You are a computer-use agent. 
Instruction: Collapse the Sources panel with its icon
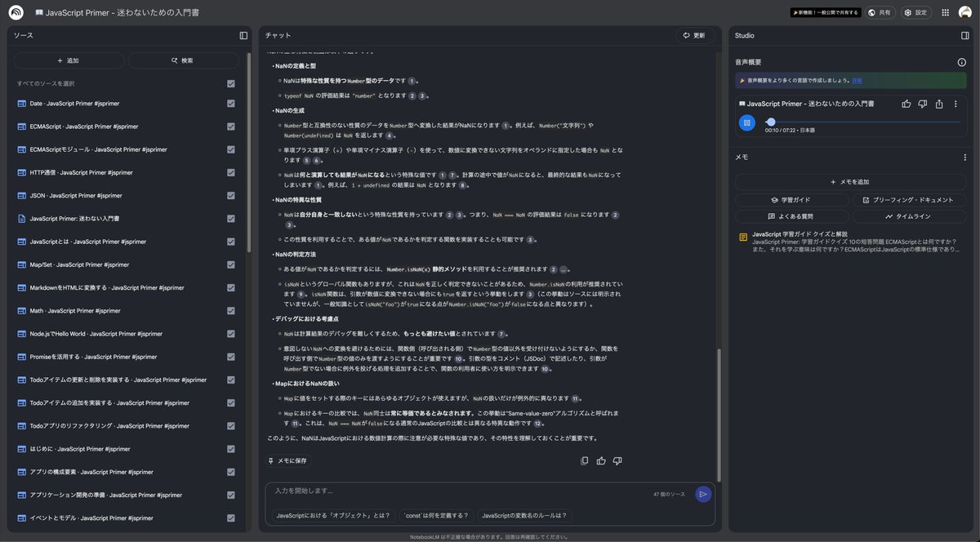tap(243, 36)
